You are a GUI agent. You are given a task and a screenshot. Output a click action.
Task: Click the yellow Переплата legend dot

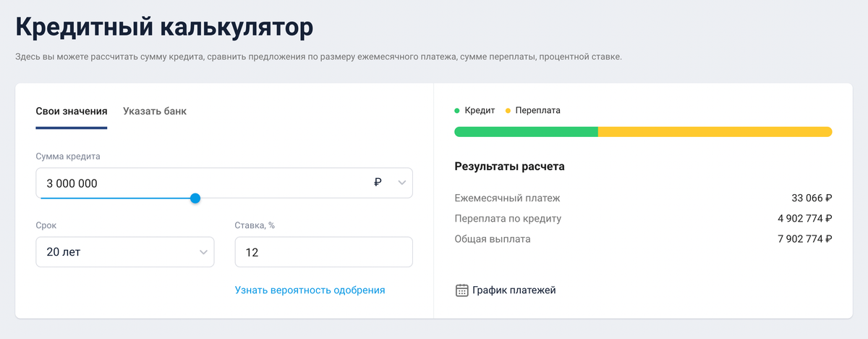tap(508, 111)
